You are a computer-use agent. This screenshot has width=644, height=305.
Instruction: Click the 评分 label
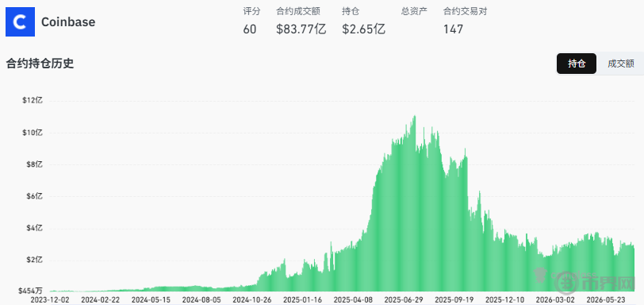251,11
